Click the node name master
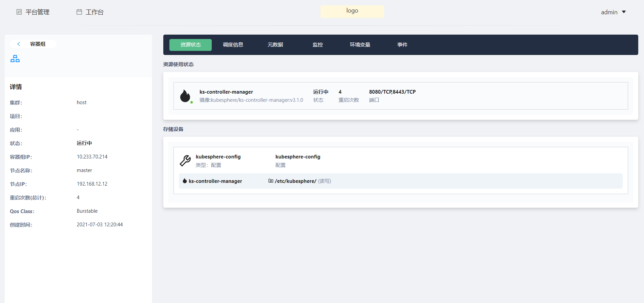The width and height of the screenshot is (644, 303). coord(84,170)
